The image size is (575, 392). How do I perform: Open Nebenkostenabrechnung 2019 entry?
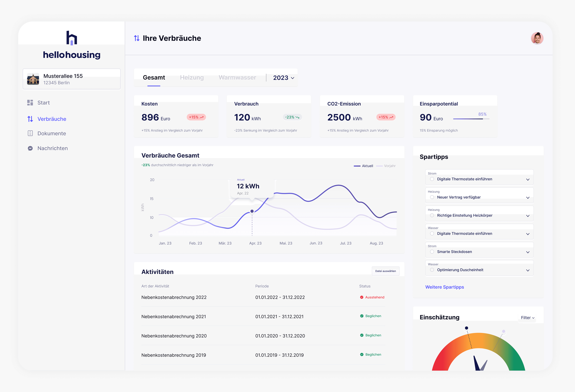pyautogui.click(x=174, y=355)
